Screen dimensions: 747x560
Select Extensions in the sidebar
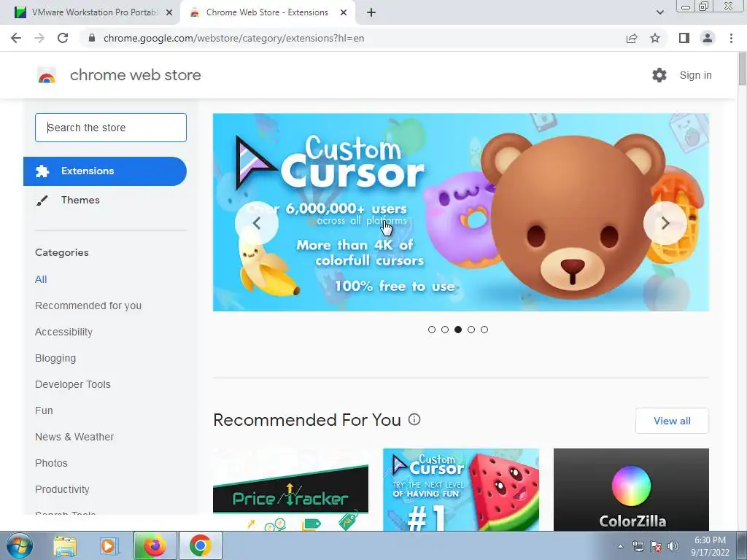[x=105, y=171]
